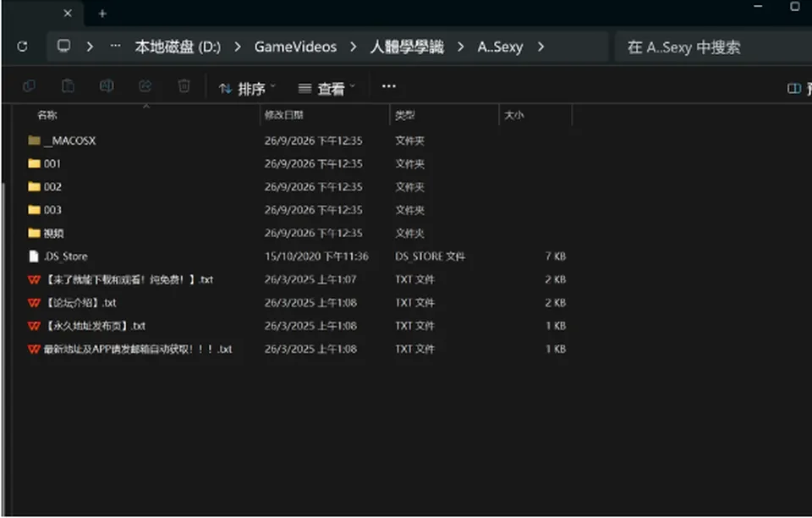Open the three-dot more options menu in toolbar
Screen dimensions: 812x518
pyautogui.click(x=388, y=86)
